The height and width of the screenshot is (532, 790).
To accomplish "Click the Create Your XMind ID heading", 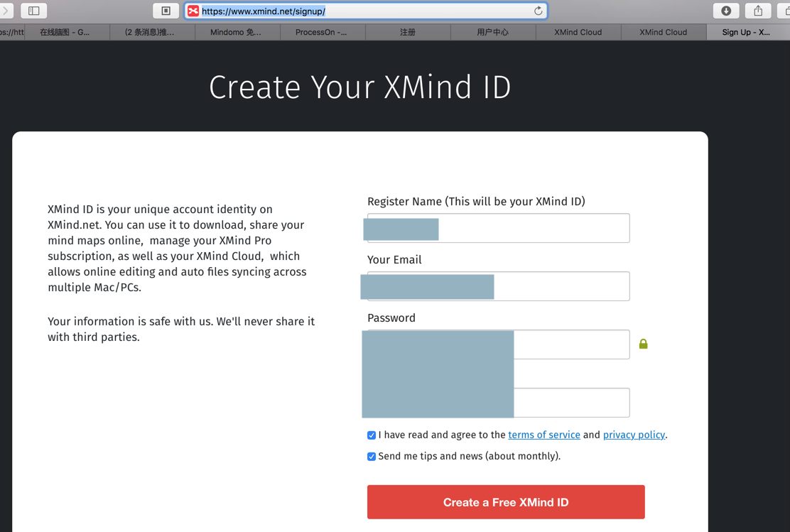I will tap(360, 87).
